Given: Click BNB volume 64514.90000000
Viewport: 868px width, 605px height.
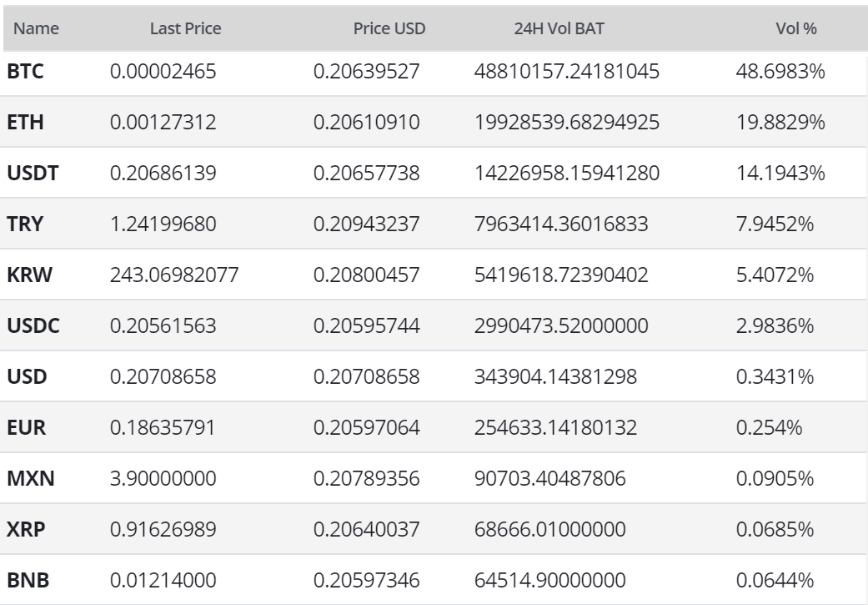Looking at the screenshot, I should [550, 581].
